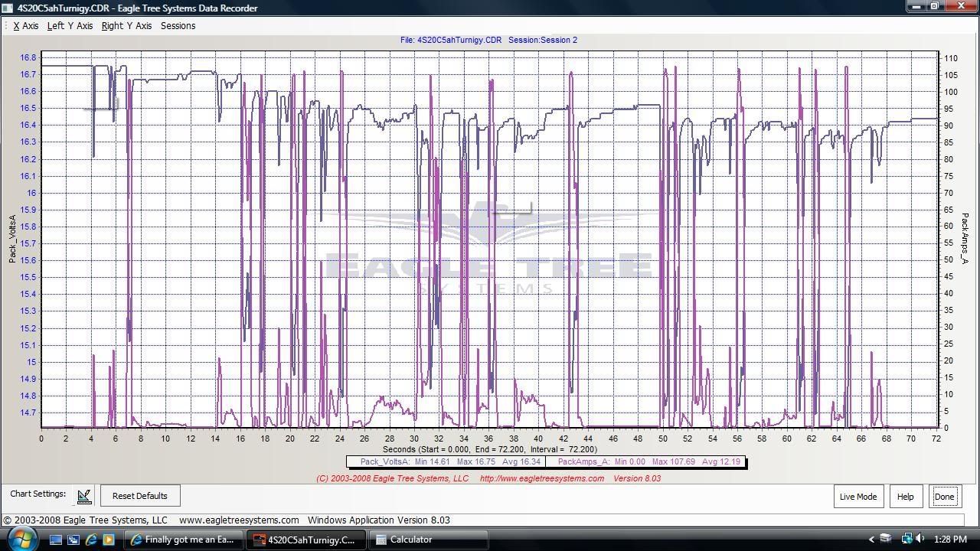Screen dimensions: 980x551
Task: Launch Internet Explorer from quick launch
Action: click(x=91, y=540)
